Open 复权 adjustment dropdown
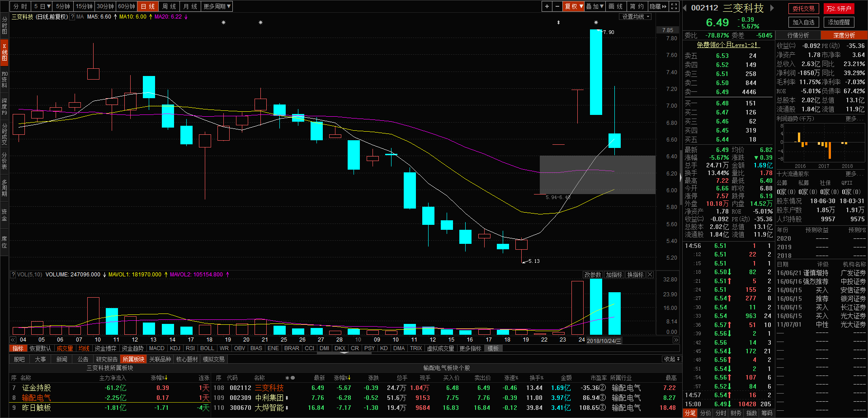 (574, 6)
